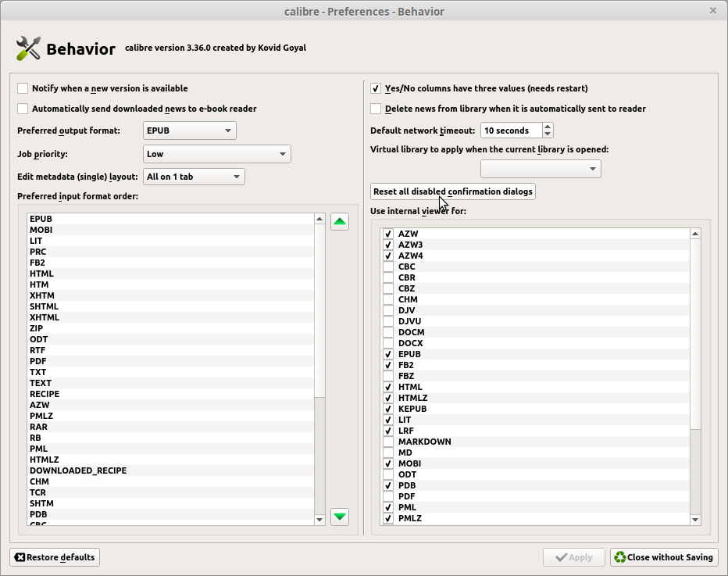Select RAR in input format list

(x=171, y=427)
